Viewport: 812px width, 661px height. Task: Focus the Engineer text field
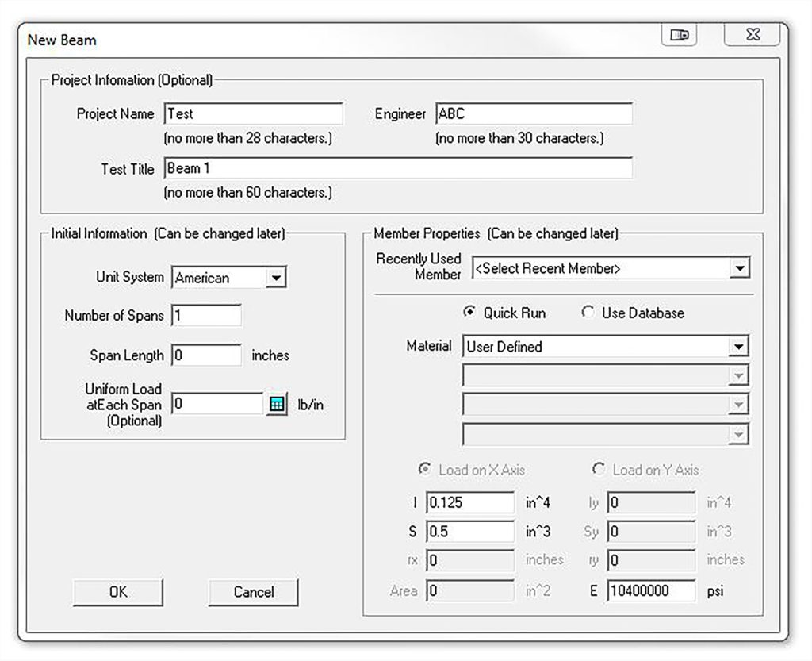click(x=534, y=113)
